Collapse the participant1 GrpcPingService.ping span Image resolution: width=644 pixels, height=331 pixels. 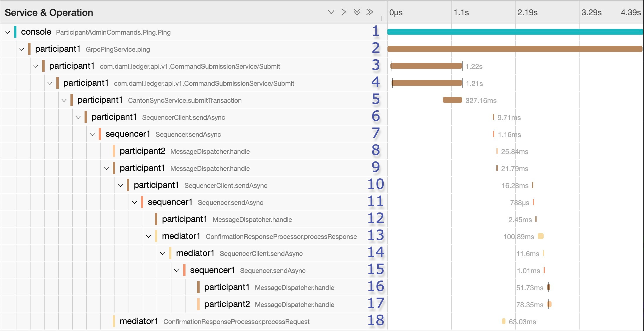click(22, 49)
